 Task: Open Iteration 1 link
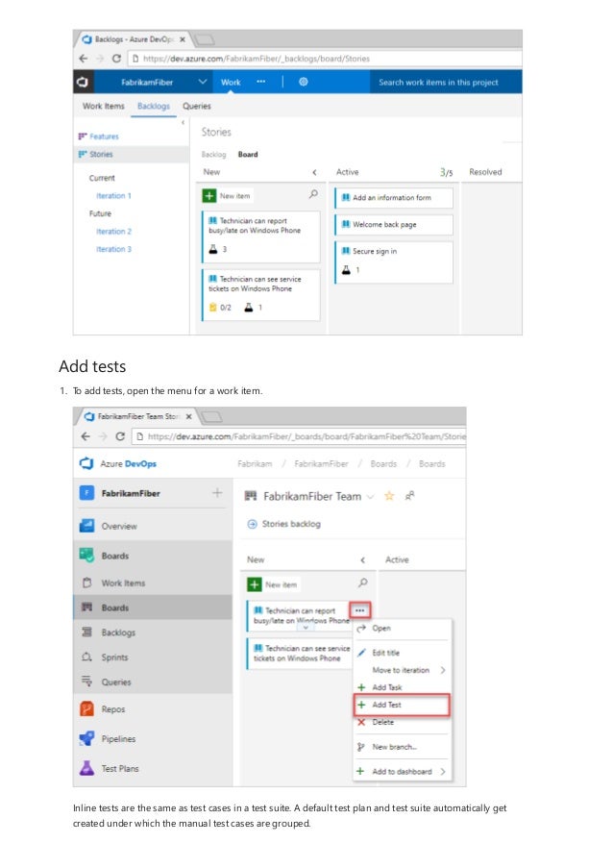(113, 196)
